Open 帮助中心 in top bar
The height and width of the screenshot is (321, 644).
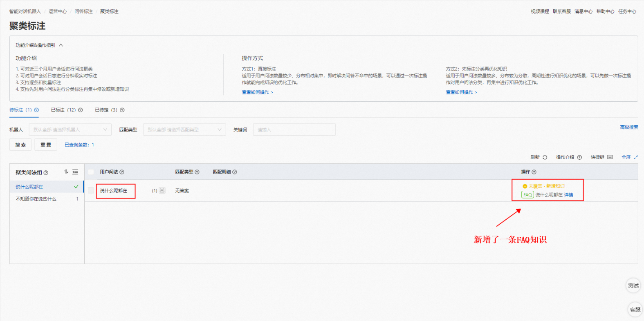605,11
